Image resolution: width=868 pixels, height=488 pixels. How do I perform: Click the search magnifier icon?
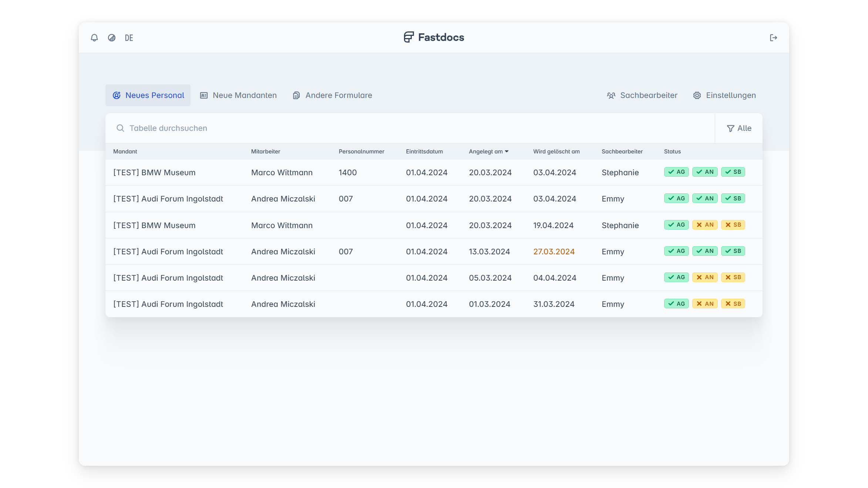tap(120, 128)
